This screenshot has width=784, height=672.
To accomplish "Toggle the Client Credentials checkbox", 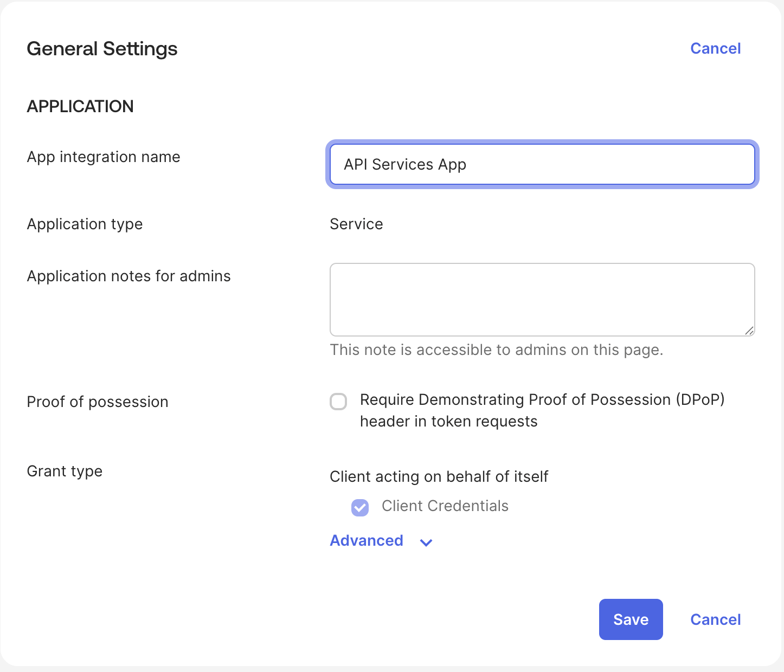I will tap(360, 507).
